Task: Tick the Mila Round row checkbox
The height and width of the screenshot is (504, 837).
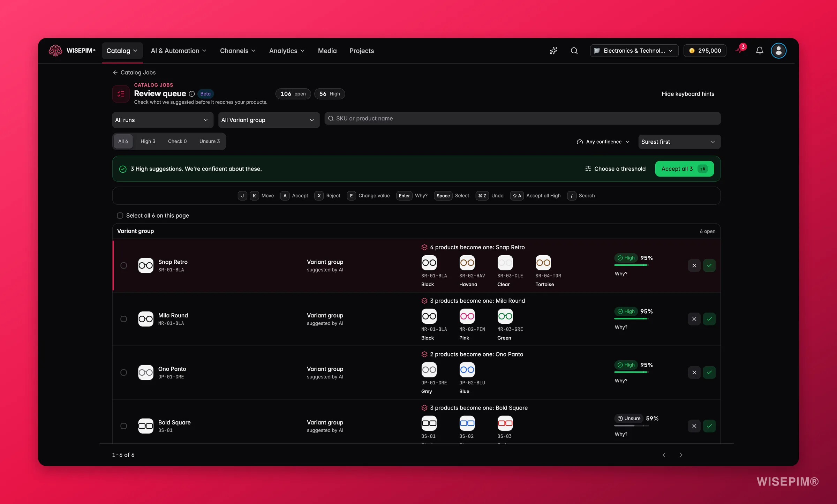Action: click(123, 319)
